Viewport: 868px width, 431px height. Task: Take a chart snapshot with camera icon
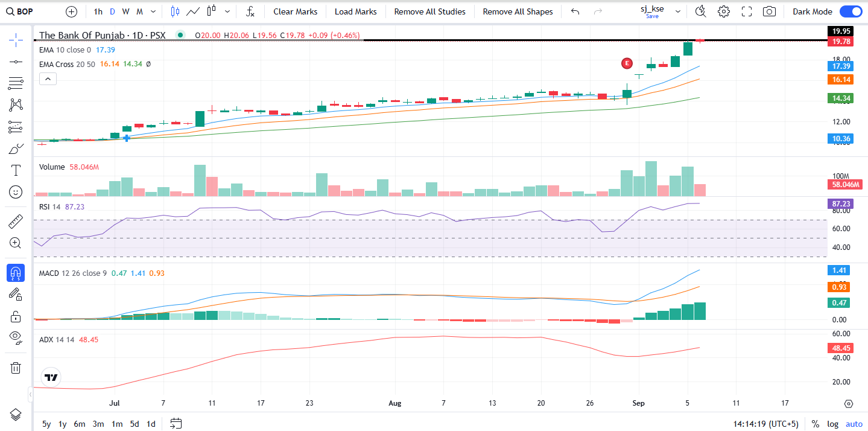(x=769, y=11)
